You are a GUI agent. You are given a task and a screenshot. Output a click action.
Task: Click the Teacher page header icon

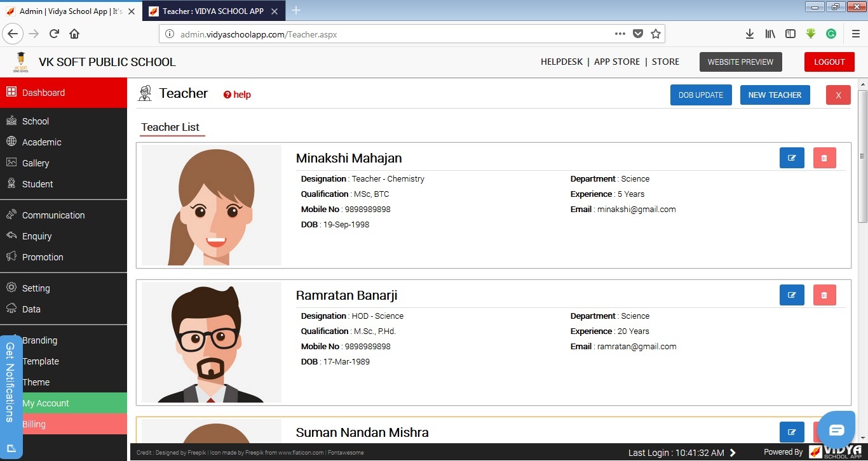click(x=145, y=93)
